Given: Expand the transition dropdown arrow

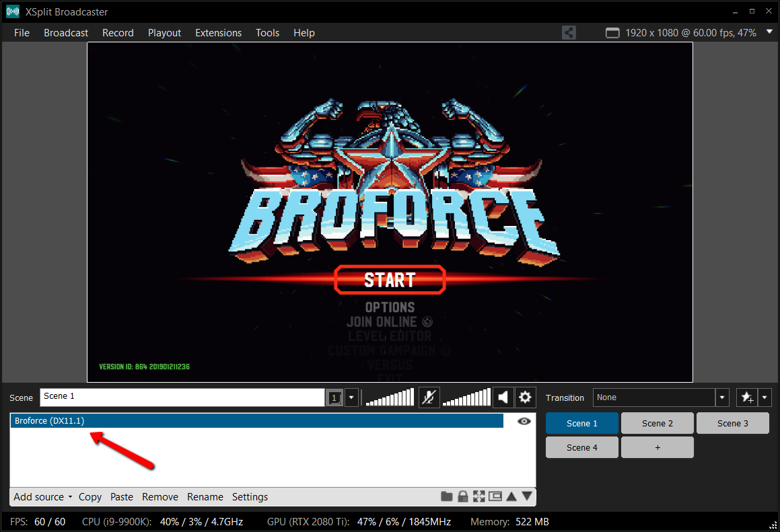Looking at the screenshot, I should tap(722, 397).
